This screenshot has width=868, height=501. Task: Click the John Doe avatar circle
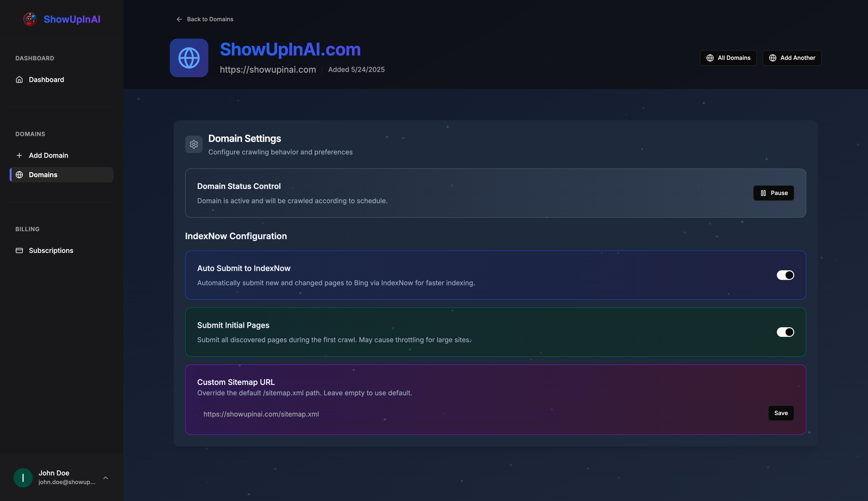click(x=23, y=478)
